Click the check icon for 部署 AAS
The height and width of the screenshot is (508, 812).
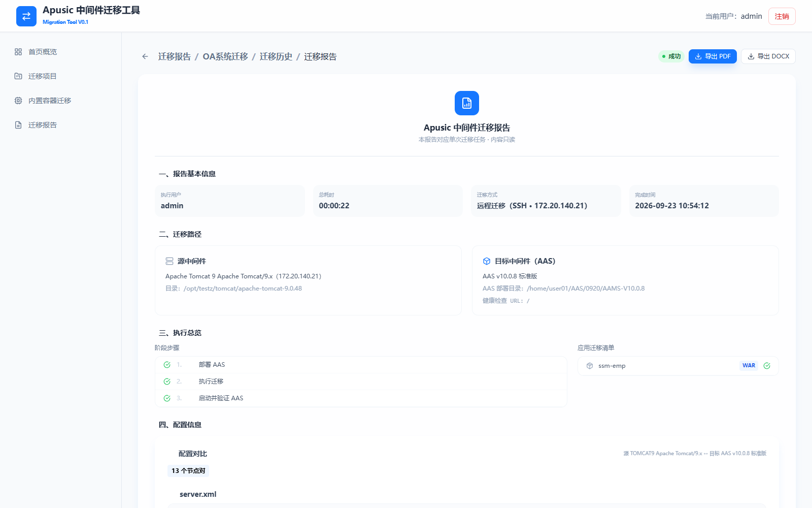[x=167, y=365]
